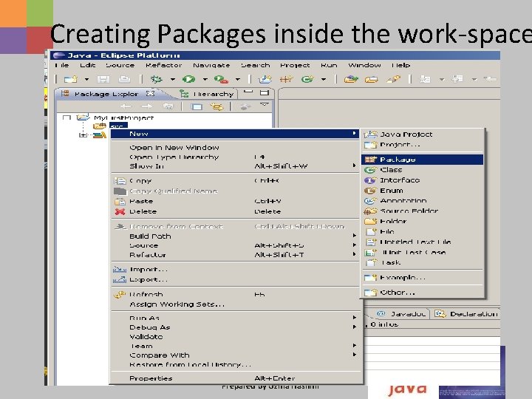This screenshot has height=399, width=532.
Task: Toggle Link with Editor in Package Explorer
Action: pyautogui.click(x=216, y=107)
